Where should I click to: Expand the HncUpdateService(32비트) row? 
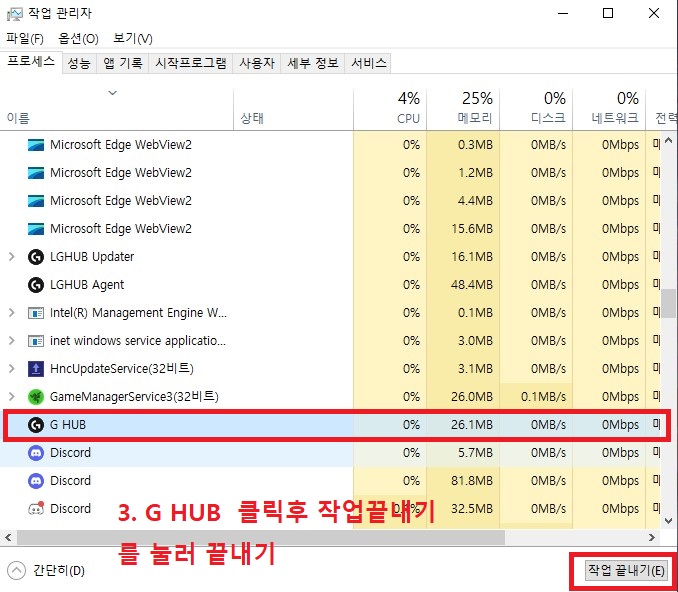pyautogui.click(x=12, y=369)
